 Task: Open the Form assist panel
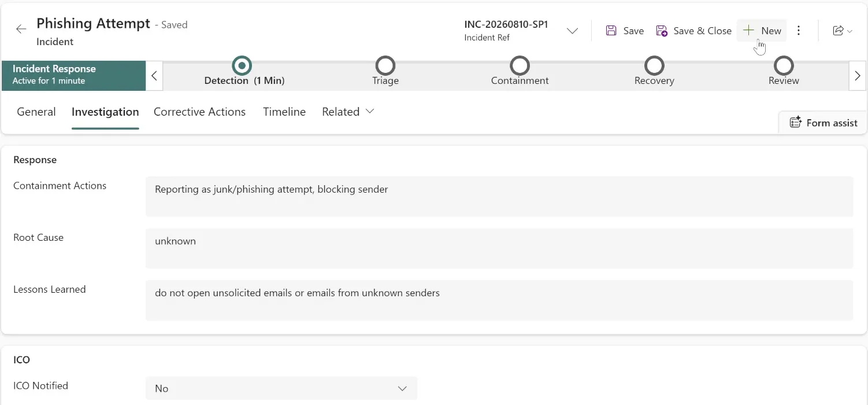pyautogui.click(x=823, y=123)
